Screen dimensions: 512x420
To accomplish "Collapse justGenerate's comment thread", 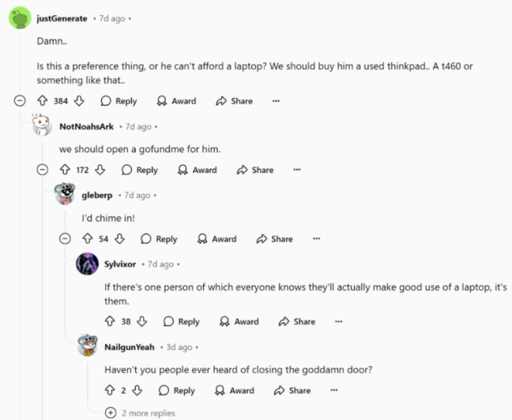I will 20,100.
